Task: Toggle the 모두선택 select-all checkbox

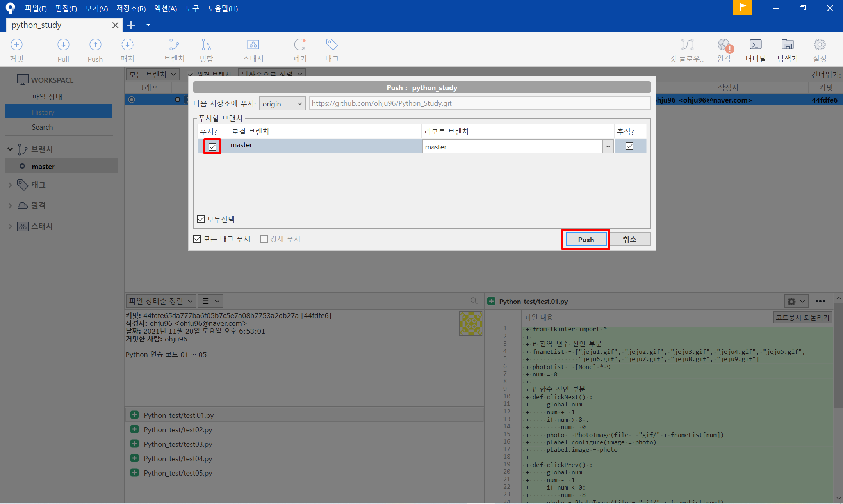Action: pyautogui.click(x=201, y=219)
